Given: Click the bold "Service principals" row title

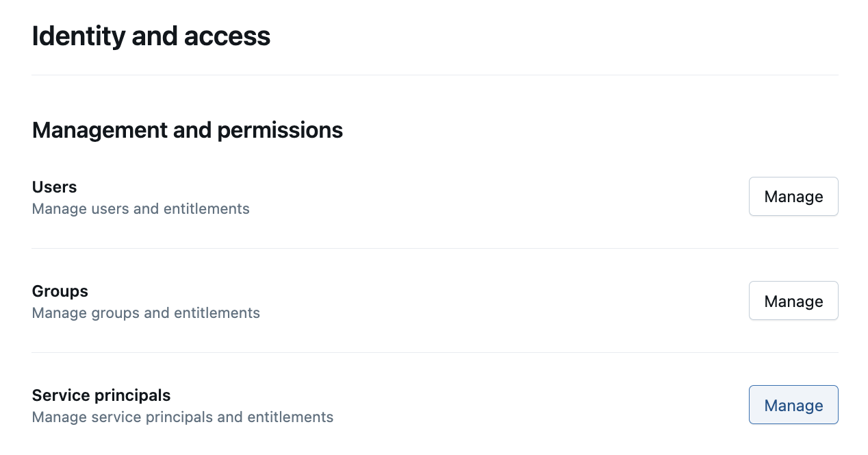Looking at the screenshot, I should (101, 395).
